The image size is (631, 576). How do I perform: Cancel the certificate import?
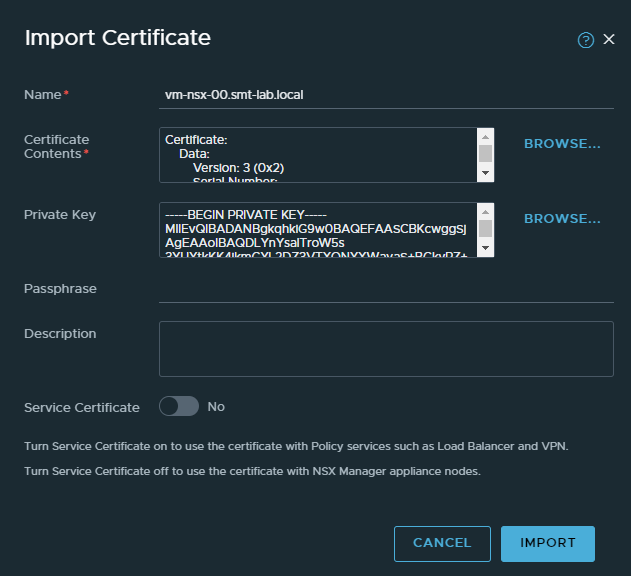click(x=442, y=543)
